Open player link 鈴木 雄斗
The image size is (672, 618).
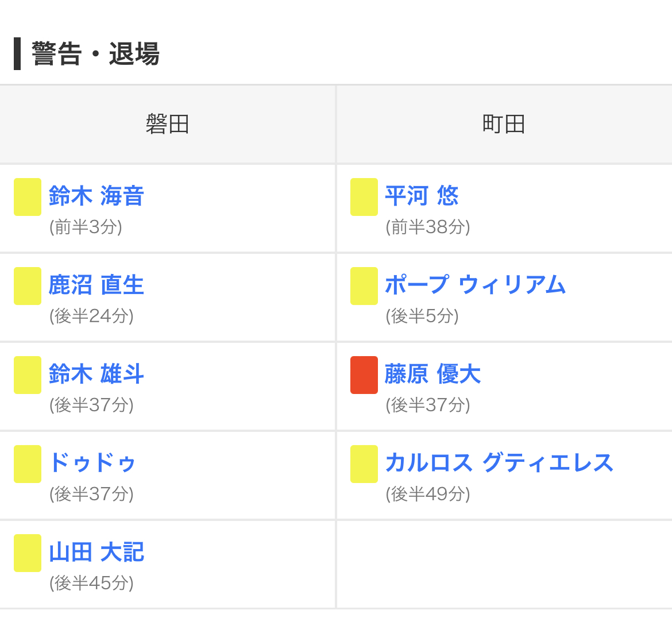[x=96, y=374]
